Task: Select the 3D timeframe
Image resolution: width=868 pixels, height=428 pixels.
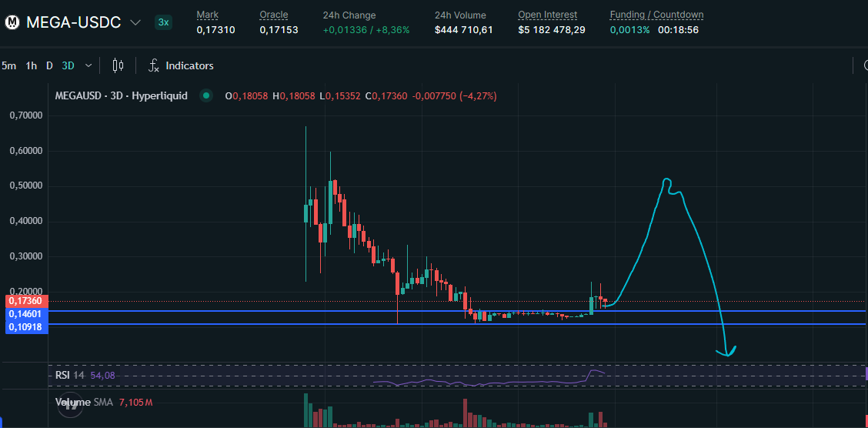Action: (68, 66)
